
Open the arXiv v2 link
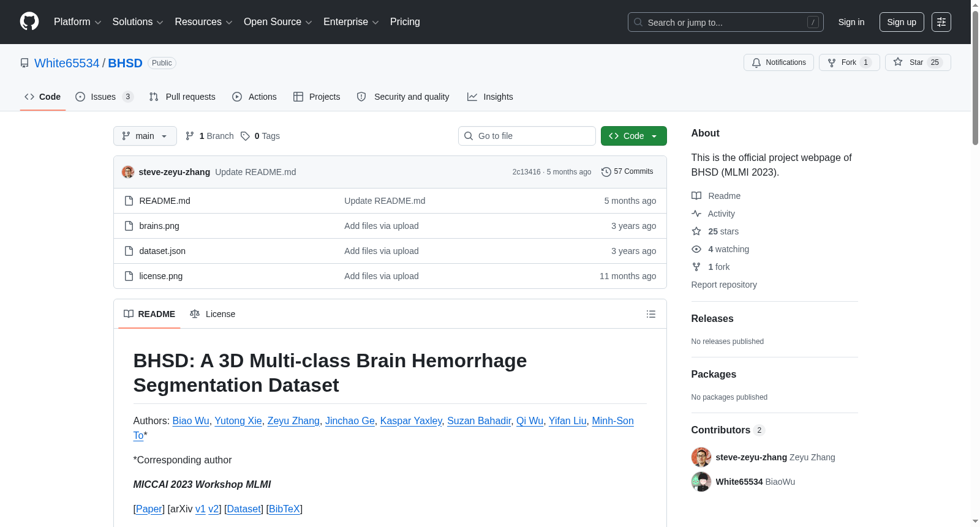pyautogui.click(x=214, y=509)
